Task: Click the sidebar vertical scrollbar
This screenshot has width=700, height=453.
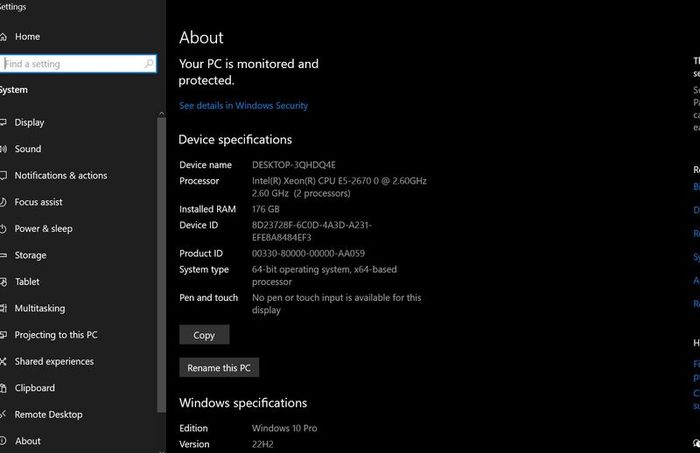Action: point(161,265)
